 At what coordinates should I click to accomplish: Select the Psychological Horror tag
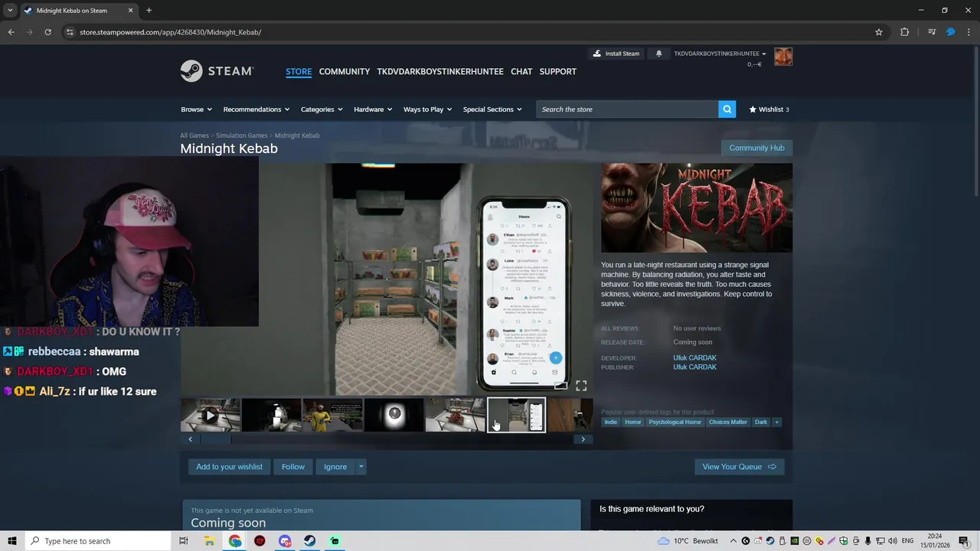click(x=675, y=422)
